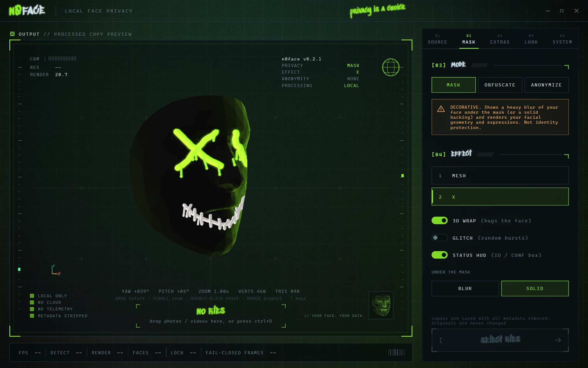
Task: Open the Mask tab
Action: point(469,39)
